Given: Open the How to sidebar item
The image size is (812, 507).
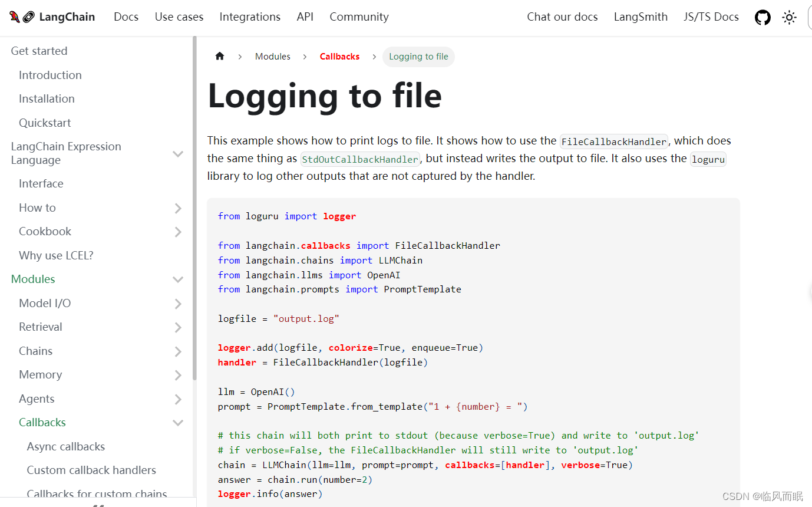Looking at the screenshot, I should pos(37,208).
